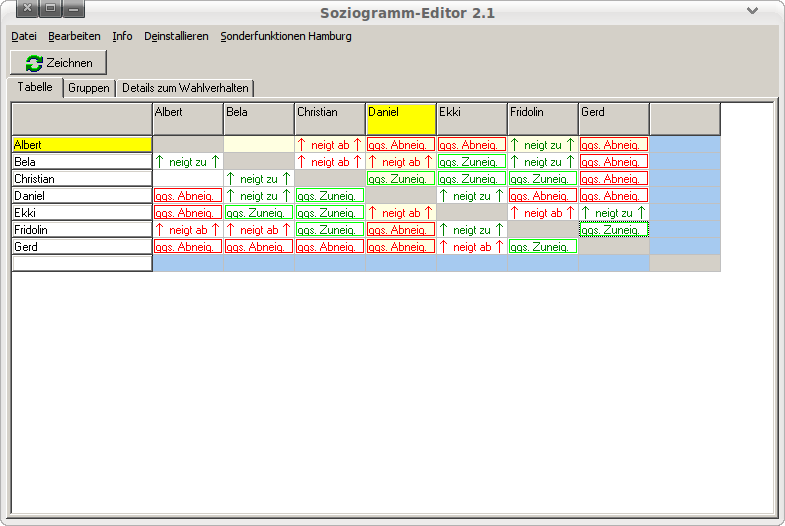Click the Zeichnen button with refresh icon
Screen dimensions: 785x526
[x=58, y=63]
